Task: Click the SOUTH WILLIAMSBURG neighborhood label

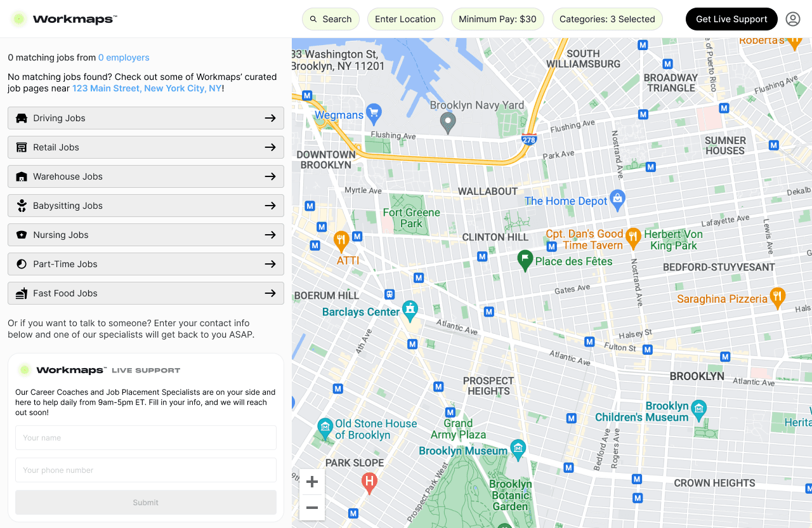Action: (x=583, y=58)
